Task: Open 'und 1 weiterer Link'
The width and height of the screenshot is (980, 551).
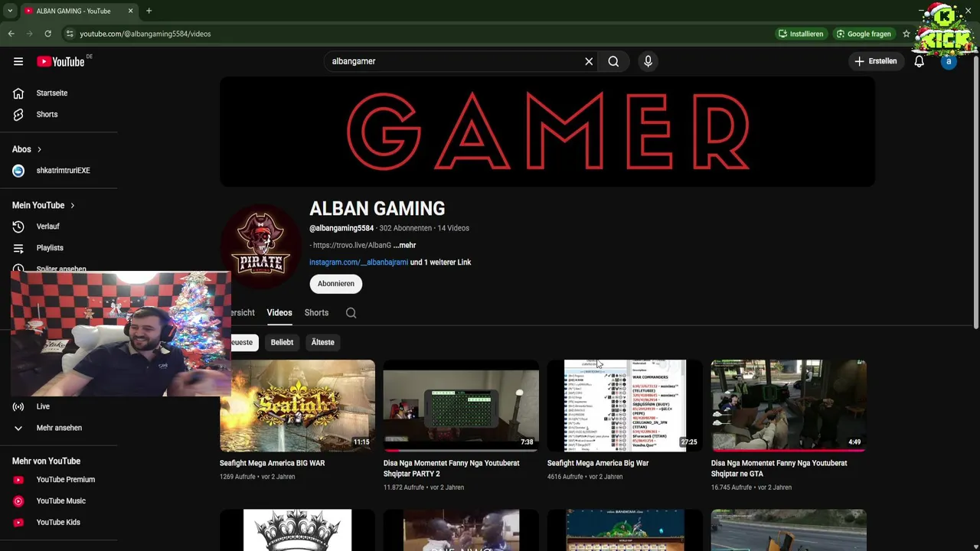Action: pos(441,262)
